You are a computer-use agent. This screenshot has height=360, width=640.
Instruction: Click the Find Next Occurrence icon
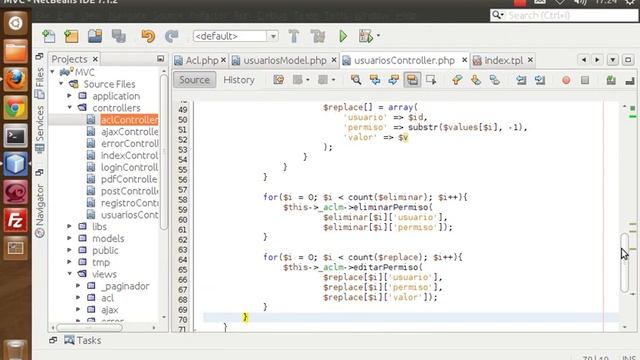(x=393, y=80)
